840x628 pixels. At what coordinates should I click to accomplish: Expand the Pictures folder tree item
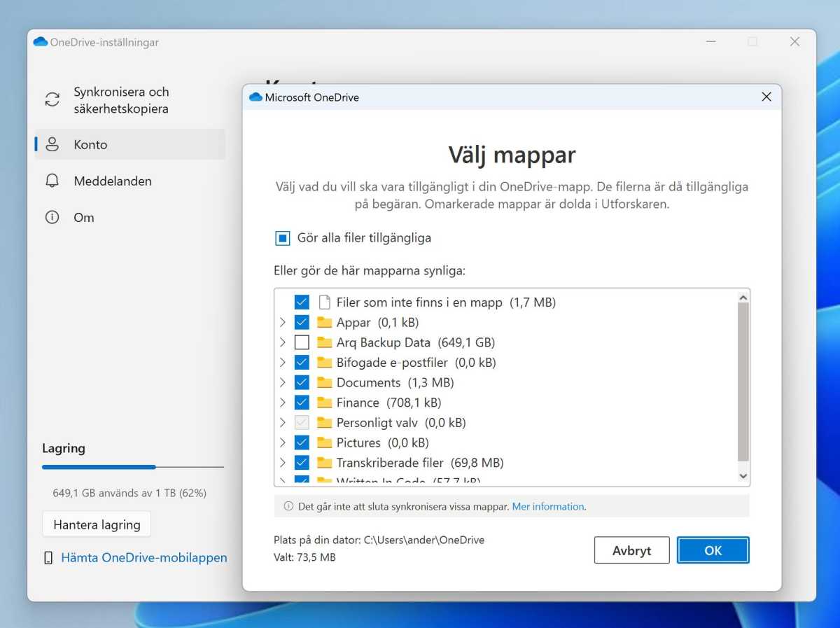click(x=282, y=442)
